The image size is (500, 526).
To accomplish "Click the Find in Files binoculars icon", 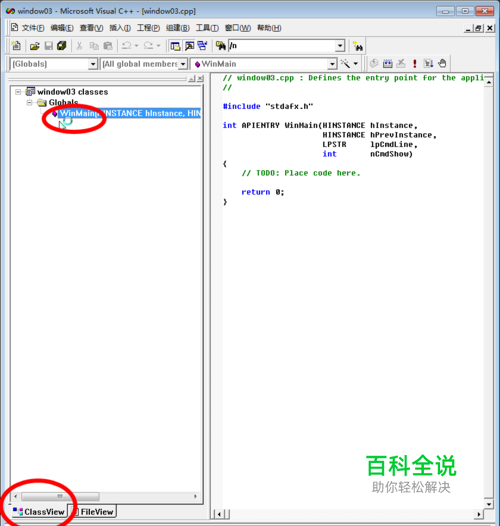I will pos(221,46).
